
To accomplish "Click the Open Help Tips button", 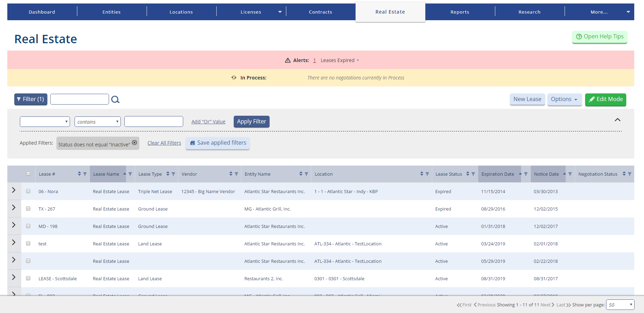I will point(600,37).
